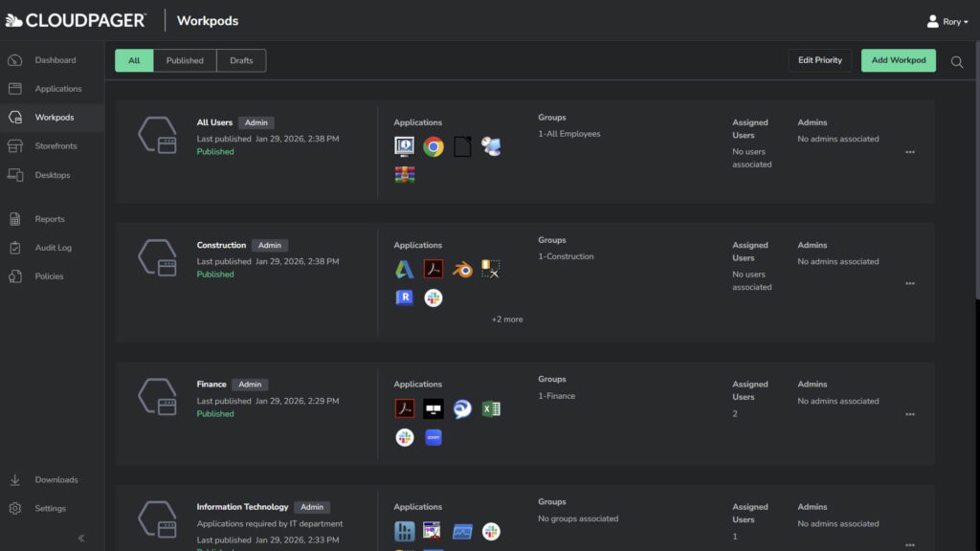Click the Slack icon in Construction
The width and height of the screenshot is (980, 551).
[x=434, y=298]
